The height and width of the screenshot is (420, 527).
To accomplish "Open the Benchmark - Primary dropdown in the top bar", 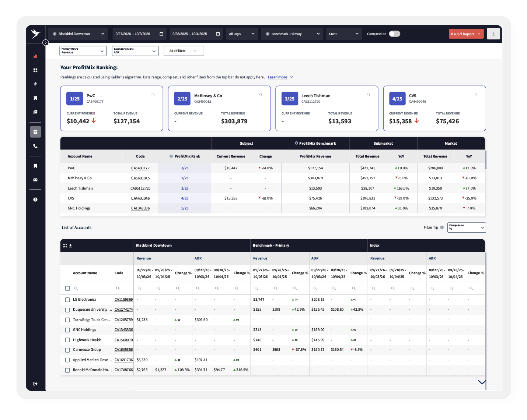I will [x=292, y=34].
